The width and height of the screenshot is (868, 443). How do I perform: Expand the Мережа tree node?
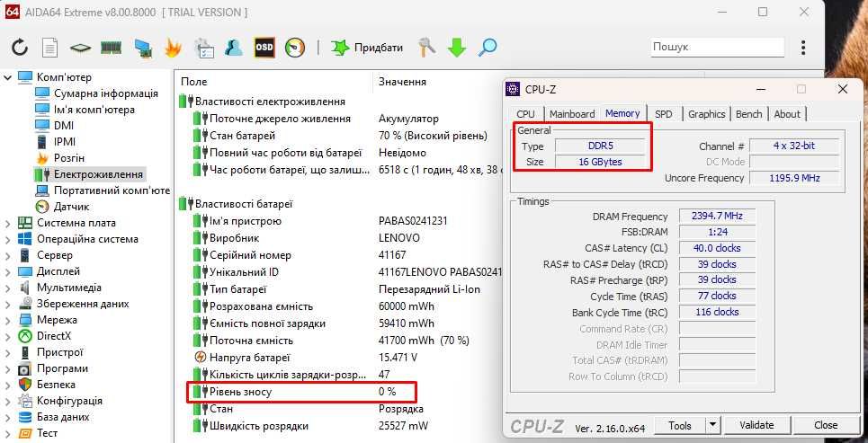pyautogui.click(x=8, y=320)
